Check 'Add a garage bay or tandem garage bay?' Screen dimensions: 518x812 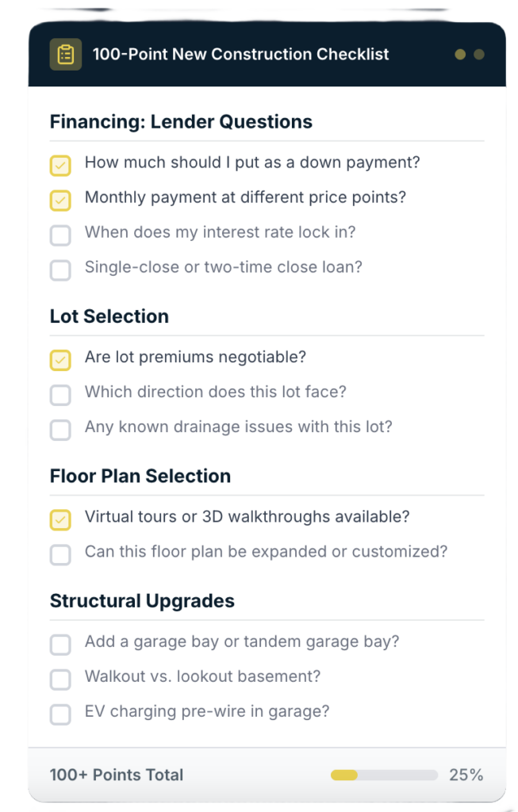[x=60, y=644]
